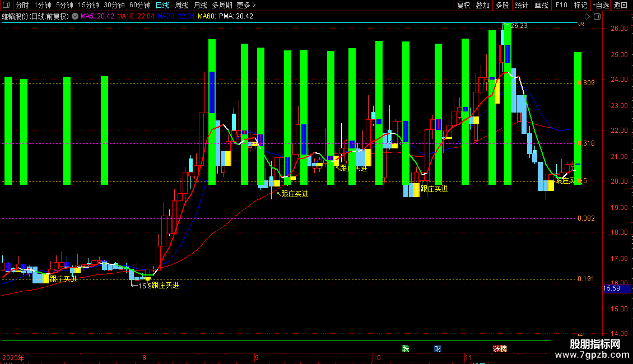Screen dimensions: 633x364
Task: Click the 26.00 price axis label
Action: [x=619, y=29]
